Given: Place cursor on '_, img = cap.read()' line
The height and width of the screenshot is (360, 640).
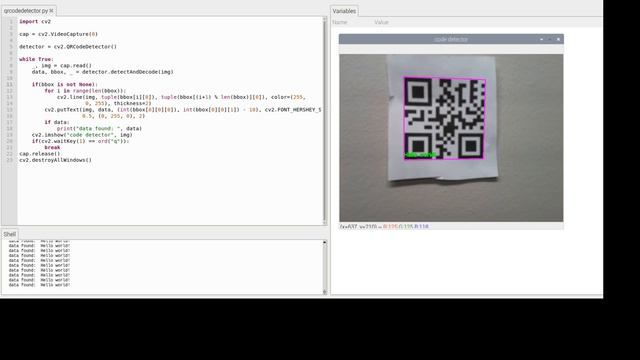Looking at the screenshot, I should tap(62, 65).
